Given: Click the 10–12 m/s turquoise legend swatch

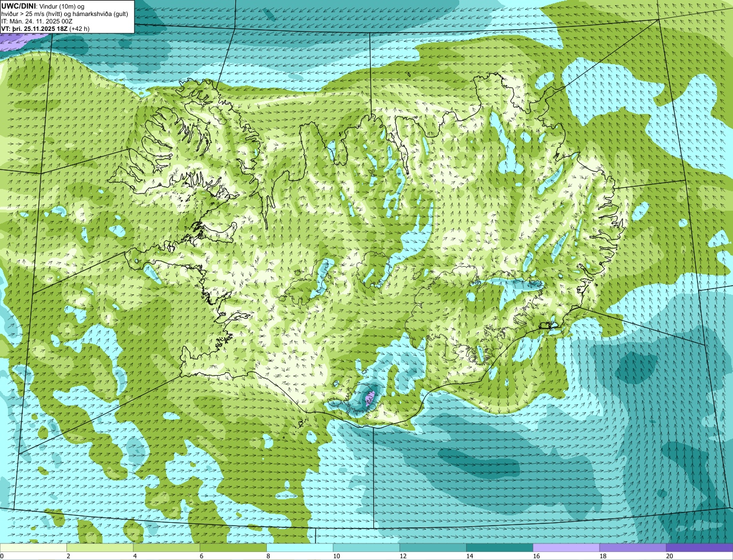Looking at the screenshot, I should [366, 547].
